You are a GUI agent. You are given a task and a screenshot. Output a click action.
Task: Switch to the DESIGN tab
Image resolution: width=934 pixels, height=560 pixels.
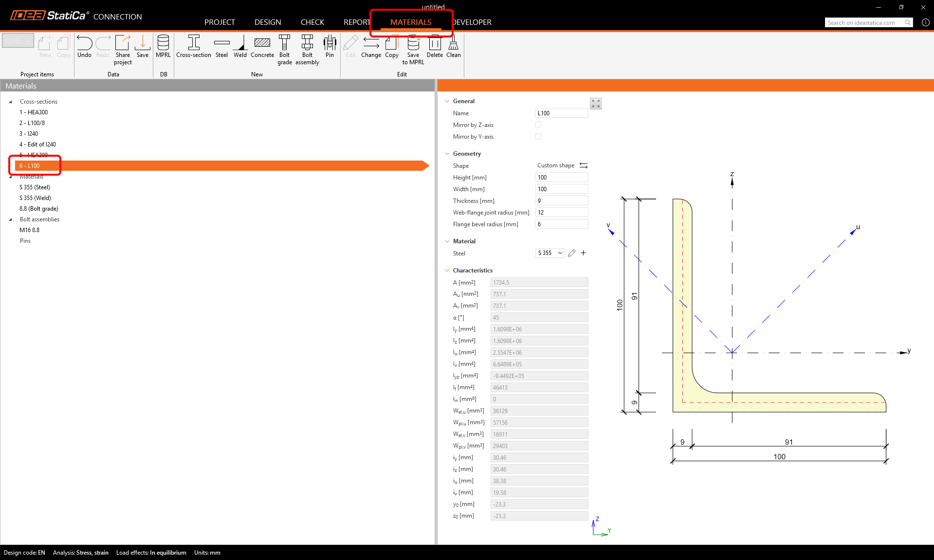[268, 22]
